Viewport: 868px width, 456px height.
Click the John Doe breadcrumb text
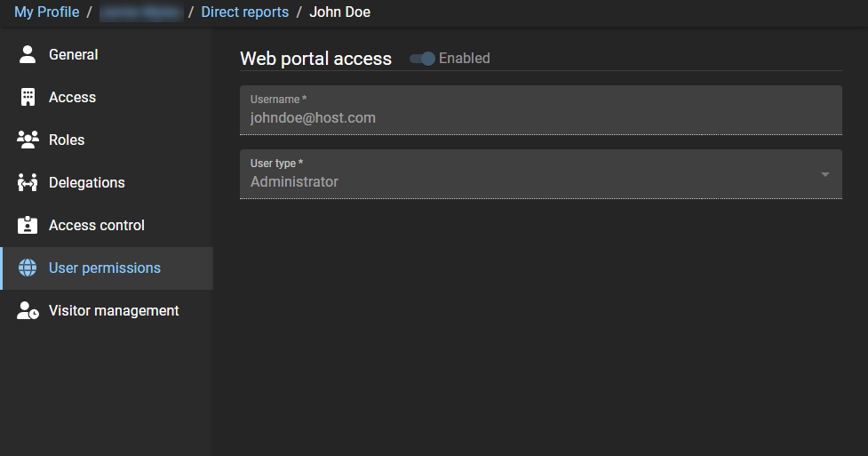click(x=340, y=12)
